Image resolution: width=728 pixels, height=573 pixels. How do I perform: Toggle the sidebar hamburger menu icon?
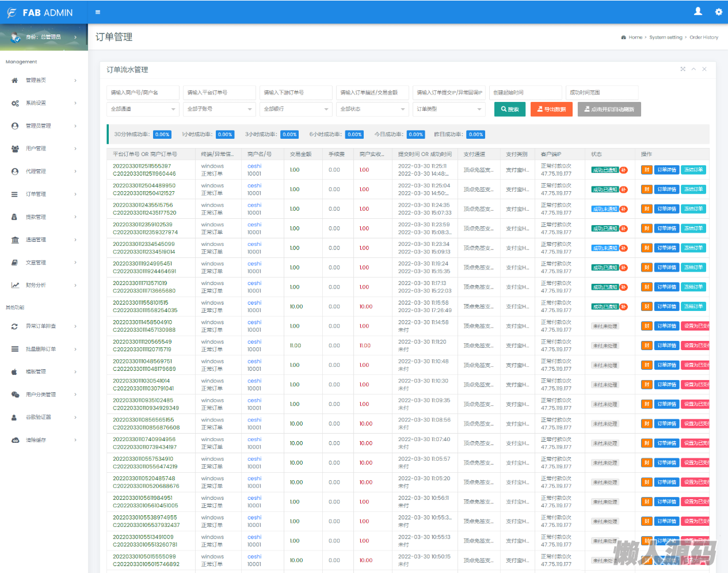[97, 12]
